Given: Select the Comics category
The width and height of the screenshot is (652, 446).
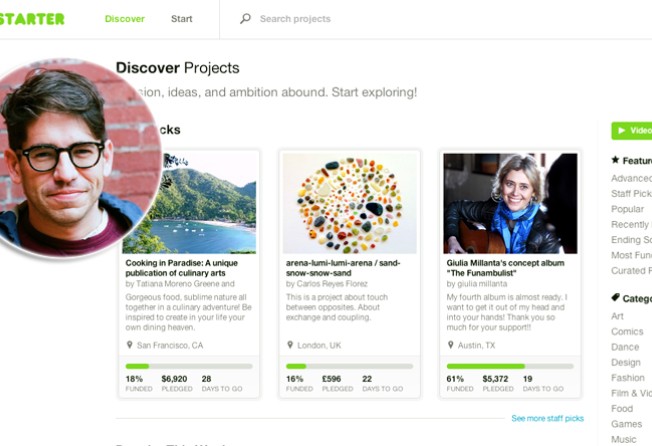Looking at the screenshot, I should pos(627,332).
